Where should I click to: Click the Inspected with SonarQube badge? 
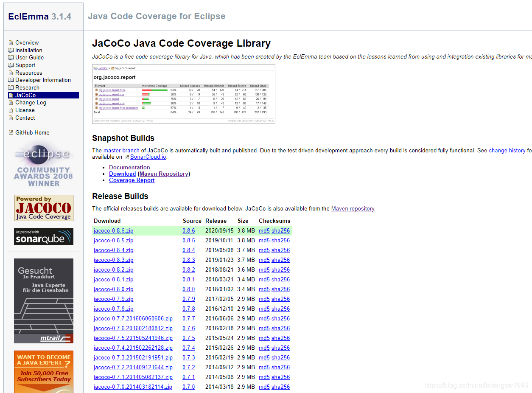point(44,236)
